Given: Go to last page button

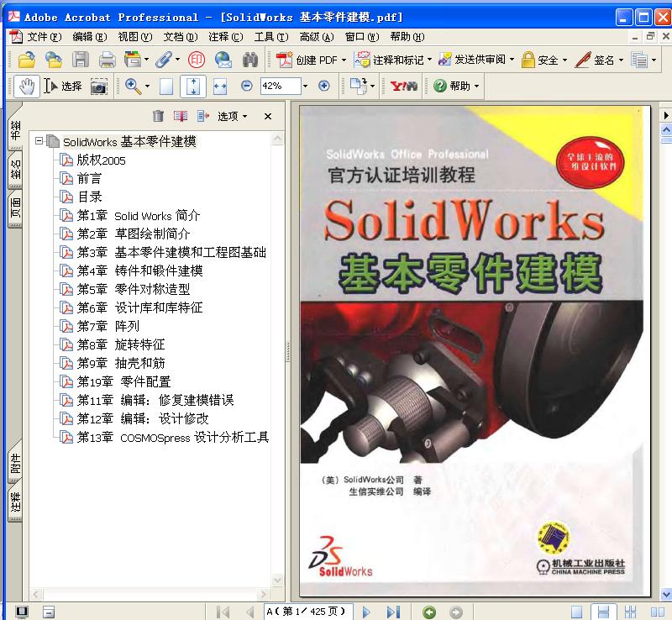Looking at the screenshot, I should [x=393, y=612].
